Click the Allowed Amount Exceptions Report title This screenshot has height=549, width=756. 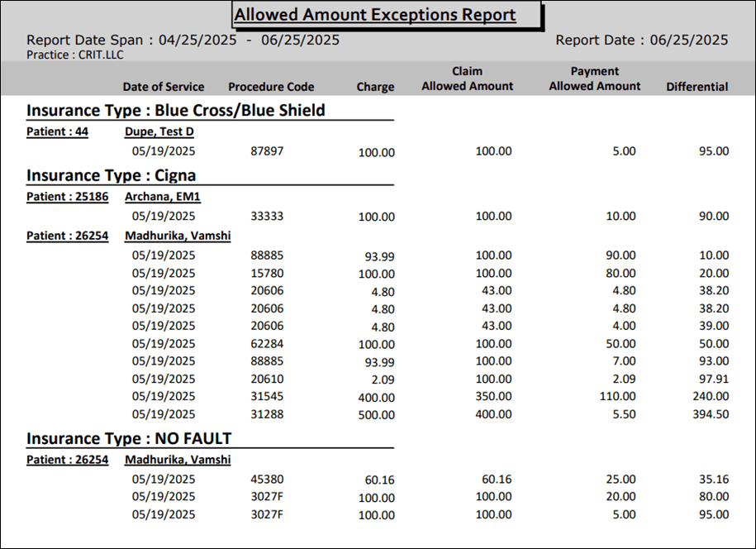point(375,15)
